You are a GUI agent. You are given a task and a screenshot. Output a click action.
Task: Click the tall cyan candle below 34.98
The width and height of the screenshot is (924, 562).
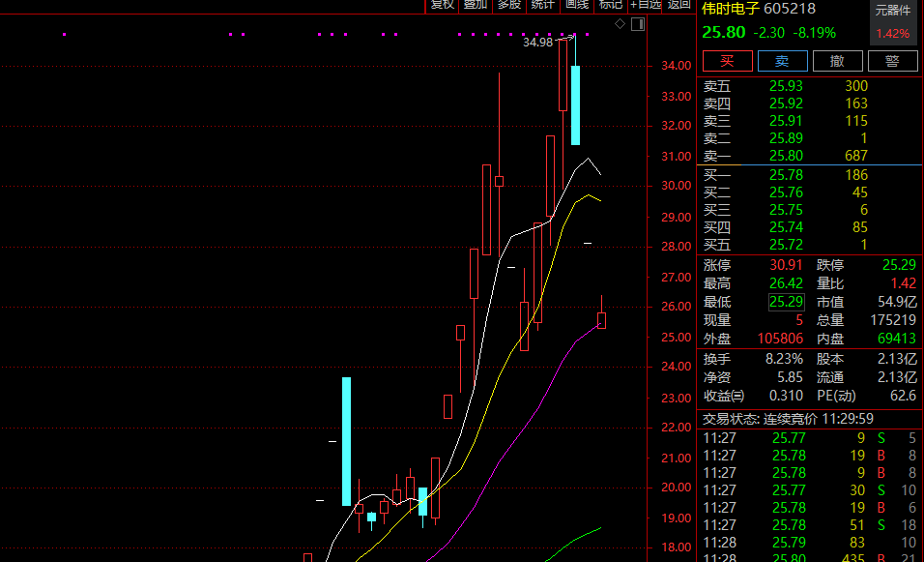click(x=576, y=105)
